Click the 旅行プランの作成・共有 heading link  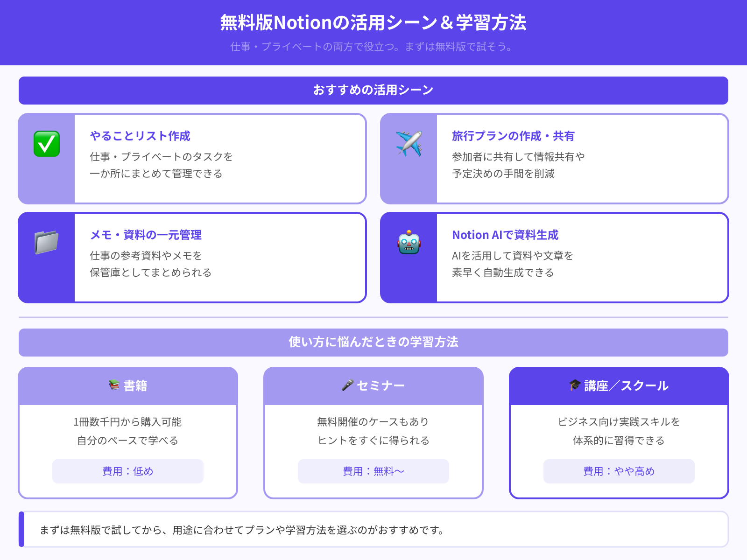click(x=513, y=136)
